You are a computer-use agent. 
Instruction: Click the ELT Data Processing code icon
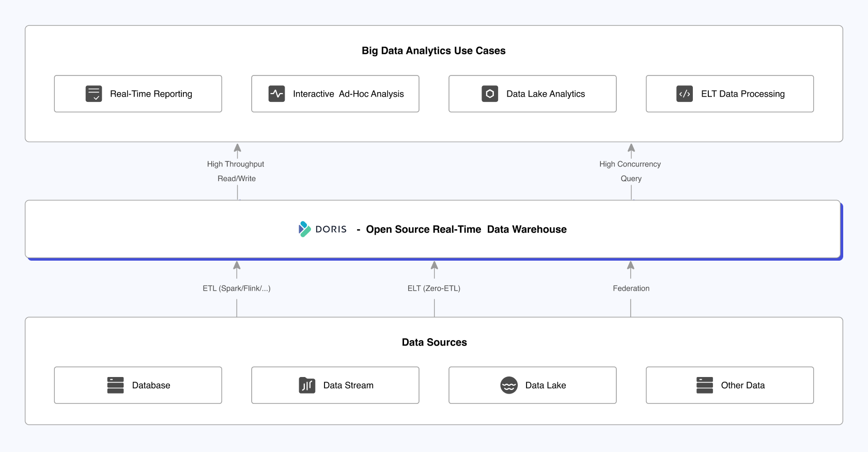[x=685, y=94]
